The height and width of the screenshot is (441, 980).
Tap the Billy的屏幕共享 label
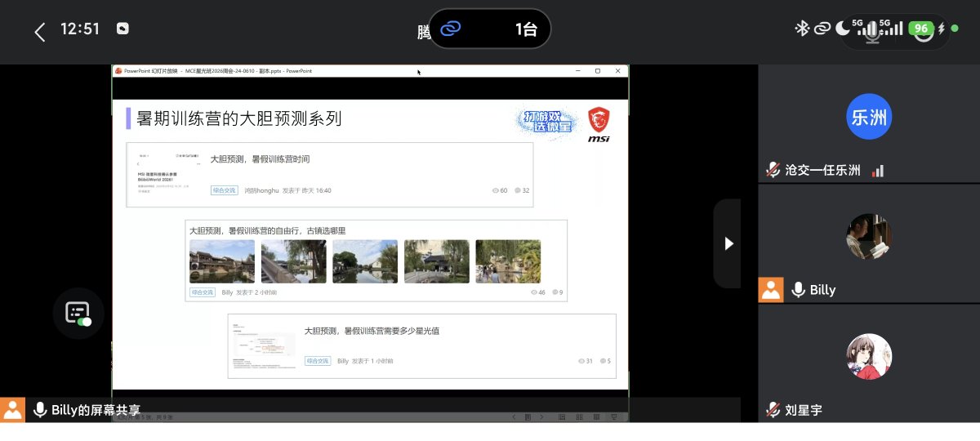(x=96, y=410)
